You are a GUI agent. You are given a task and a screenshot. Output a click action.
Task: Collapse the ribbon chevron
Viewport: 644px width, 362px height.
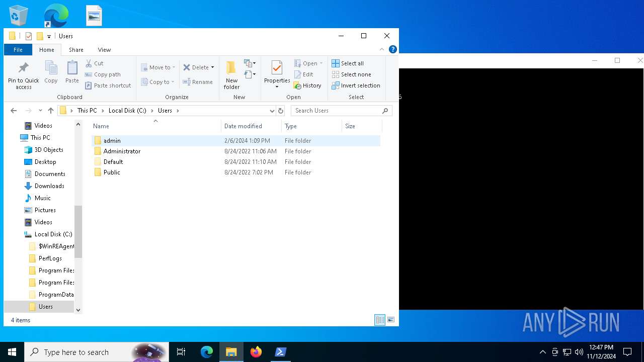[x=382, y=49]
